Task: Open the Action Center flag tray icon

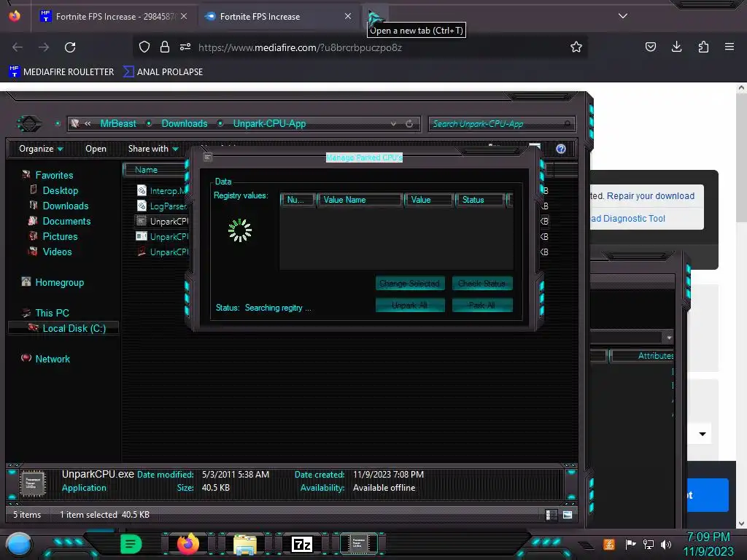Action: pyautogui.click(x=630, y=544)
